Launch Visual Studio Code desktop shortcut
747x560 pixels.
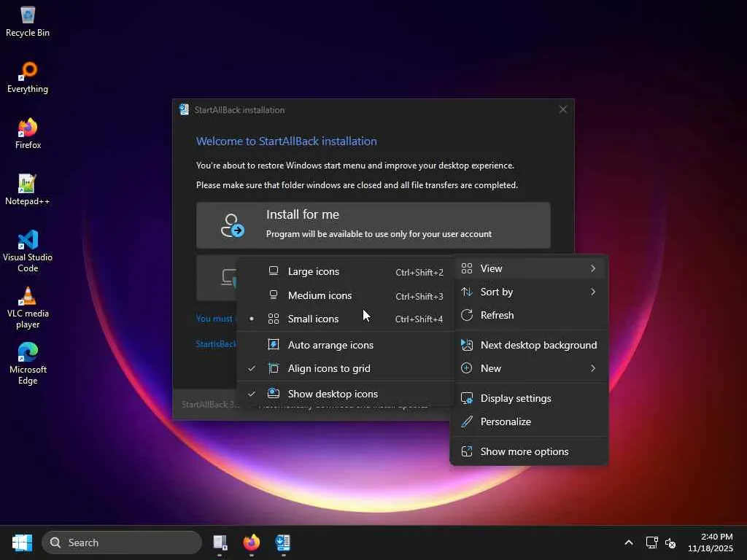coord(28,251)
